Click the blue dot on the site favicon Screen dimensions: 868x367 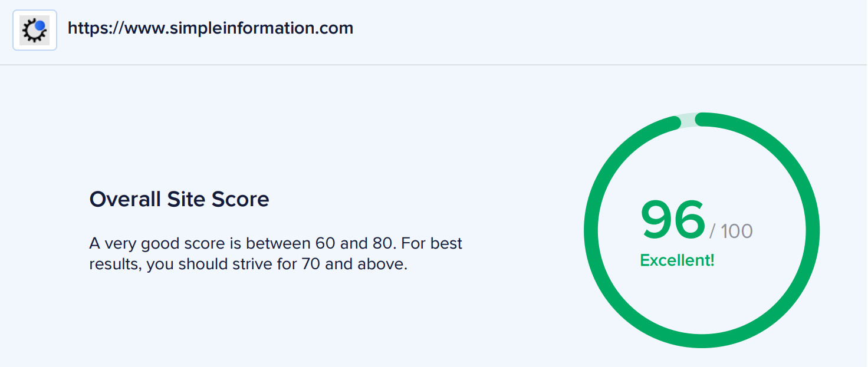click(40, 26)
